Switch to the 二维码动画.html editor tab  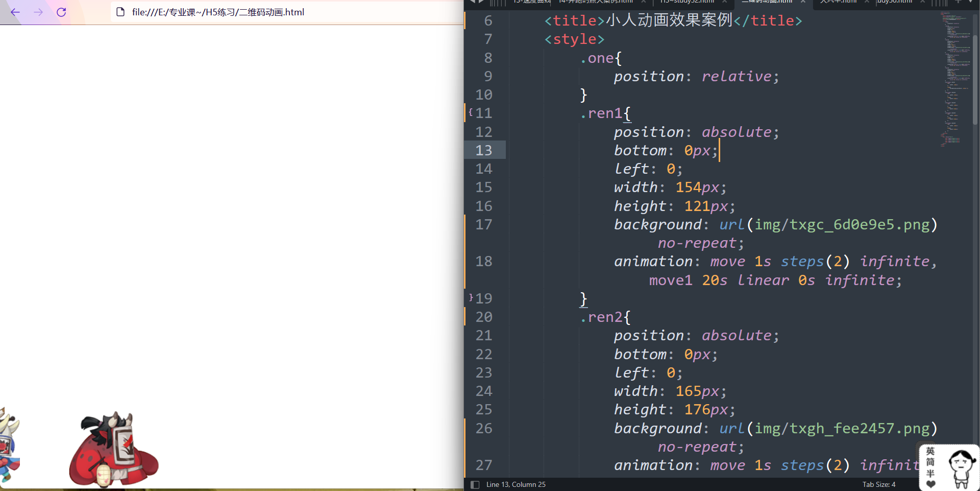(767, 2)
